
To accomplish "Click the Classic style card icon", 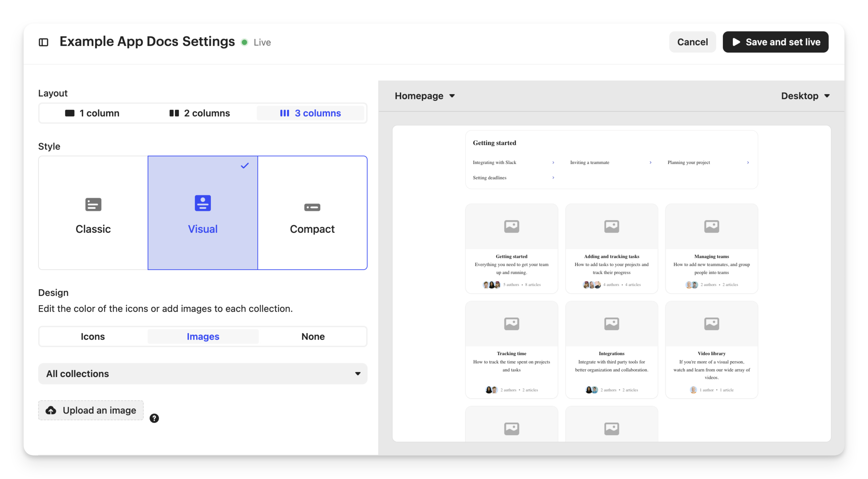I will pyautogui.click(x=93, y=204).
